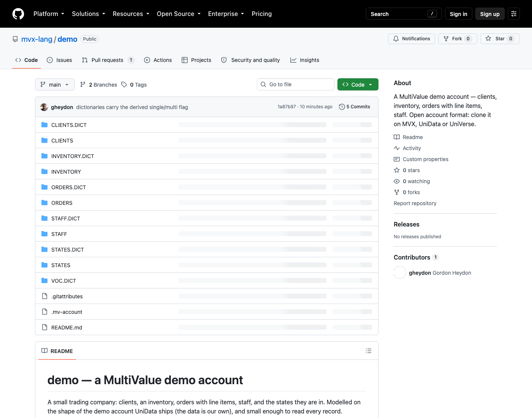Expand the Resources menu
Screen dimensions: 532x418
point(131,14)
